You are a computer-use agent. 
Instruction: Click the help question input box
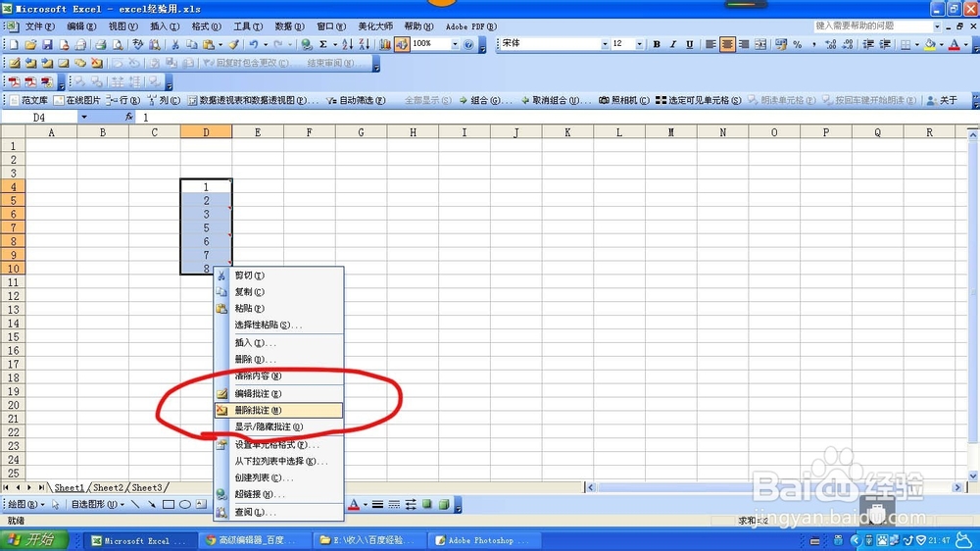click(872, 26)
